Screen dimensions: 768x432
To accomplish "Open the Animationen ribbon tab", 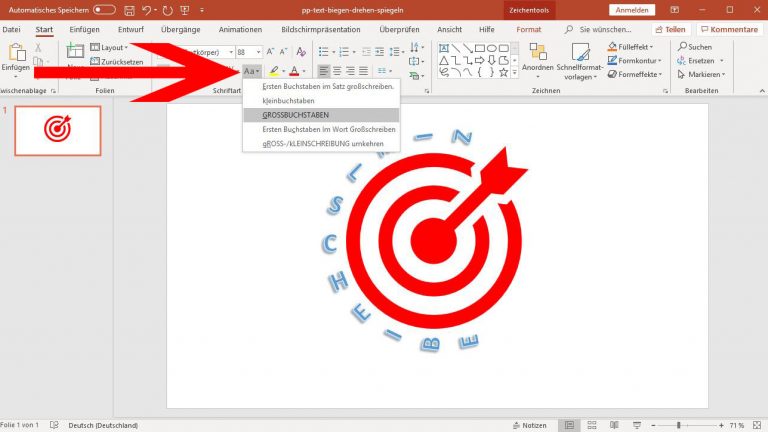I will tap(240, 29).
